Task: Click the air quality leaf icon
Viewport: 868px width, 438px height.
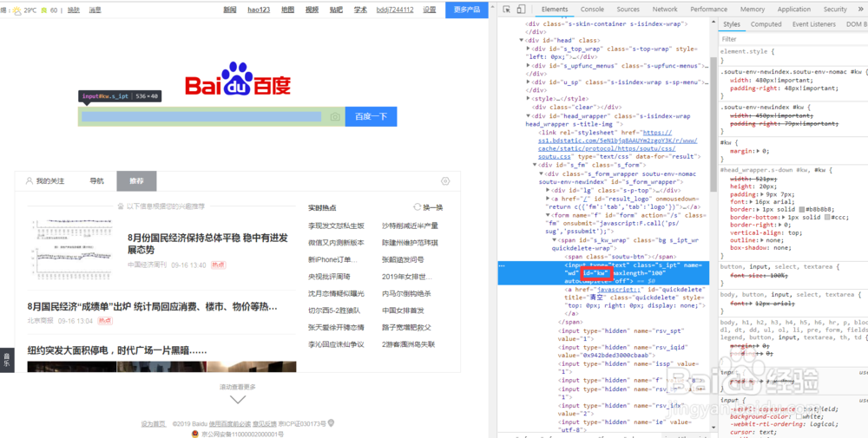Action: (x=43, y=10)
